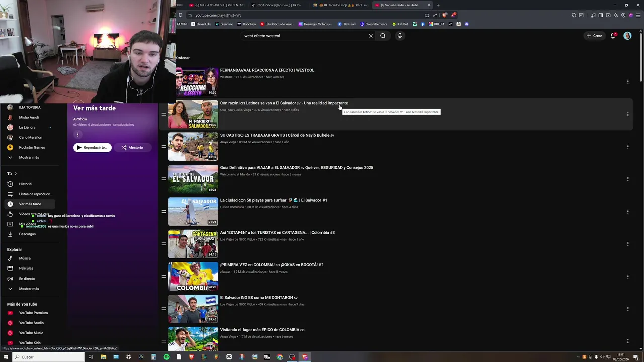Expand Mostrar más under subscriptions
This screenshot has width=644, height=362.
(29, 157)
